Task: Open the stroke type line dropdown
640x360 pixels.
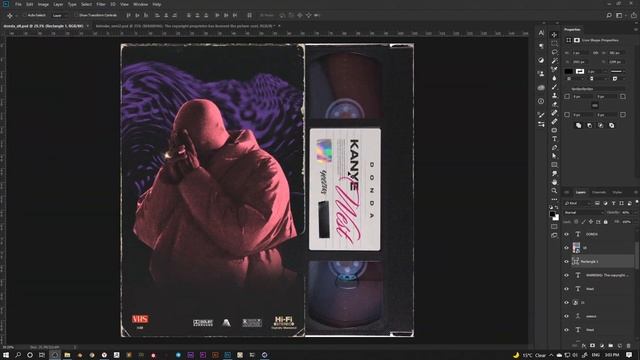Action: (x=617, y=71)
